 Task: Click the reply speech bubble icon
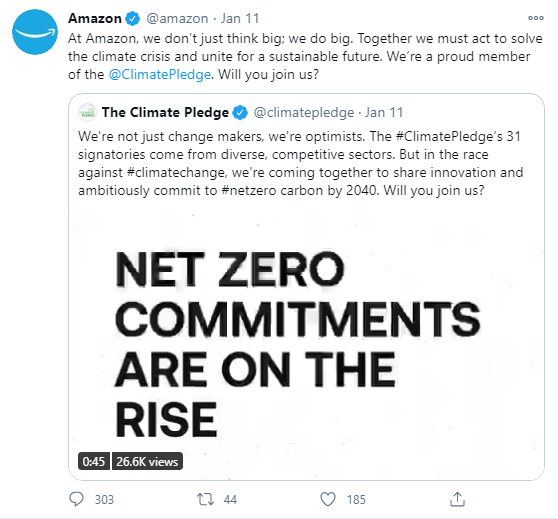(x=76, y=499)
